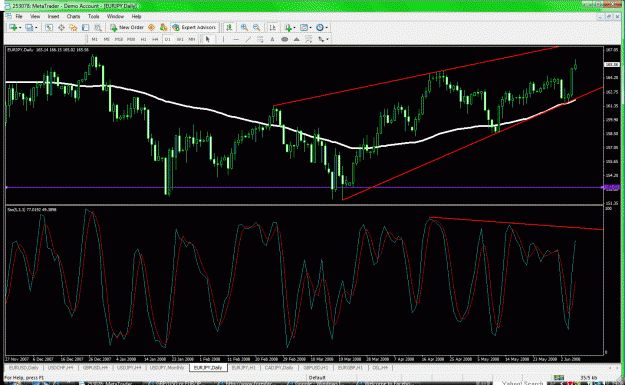Select the Equidistant Channel tool
Image resolution: width=625 pixels, height=385 pixels.
pyautogui.click(x=260, y=39)
